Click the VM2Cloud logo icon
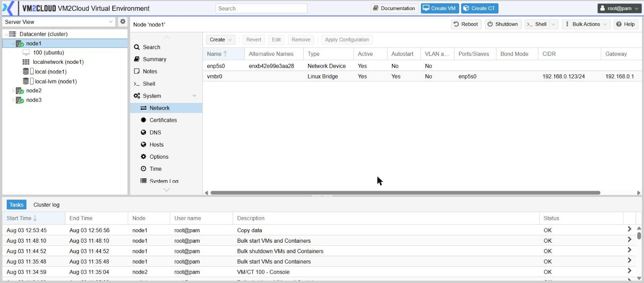This screenshot has height=283, width=644. 8,8
